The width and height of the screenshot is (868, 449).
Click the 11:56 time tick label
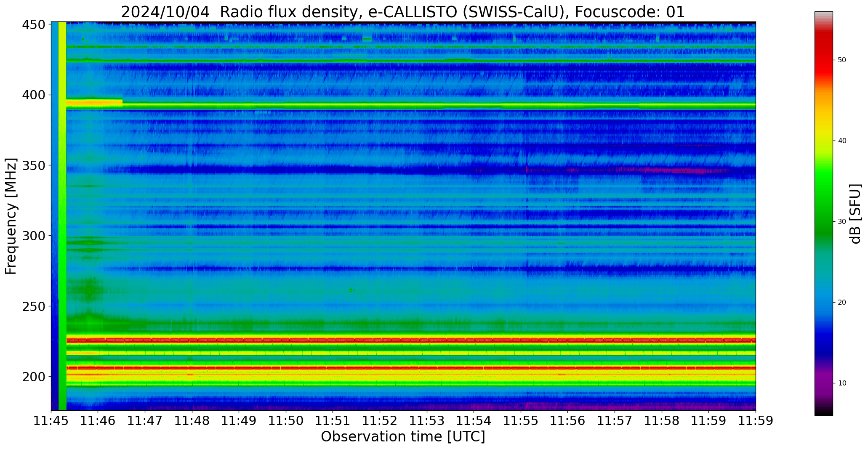(568, 421)
